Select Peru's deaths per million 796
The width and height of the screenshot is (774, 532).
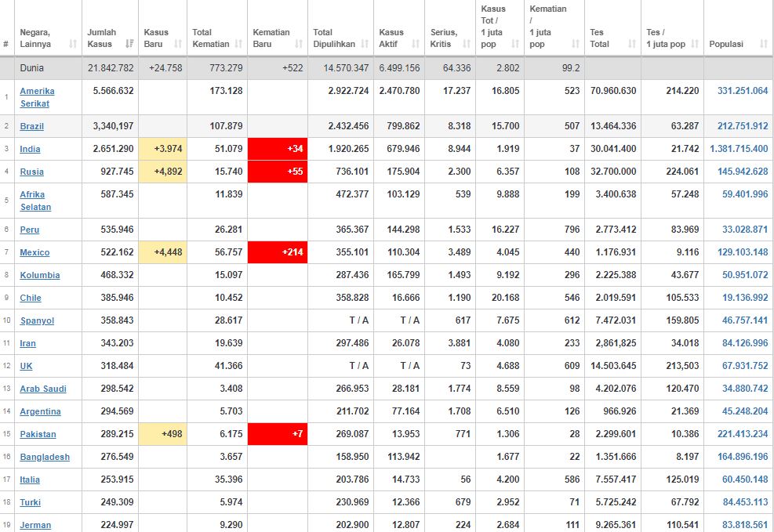(x=572, y=230)
